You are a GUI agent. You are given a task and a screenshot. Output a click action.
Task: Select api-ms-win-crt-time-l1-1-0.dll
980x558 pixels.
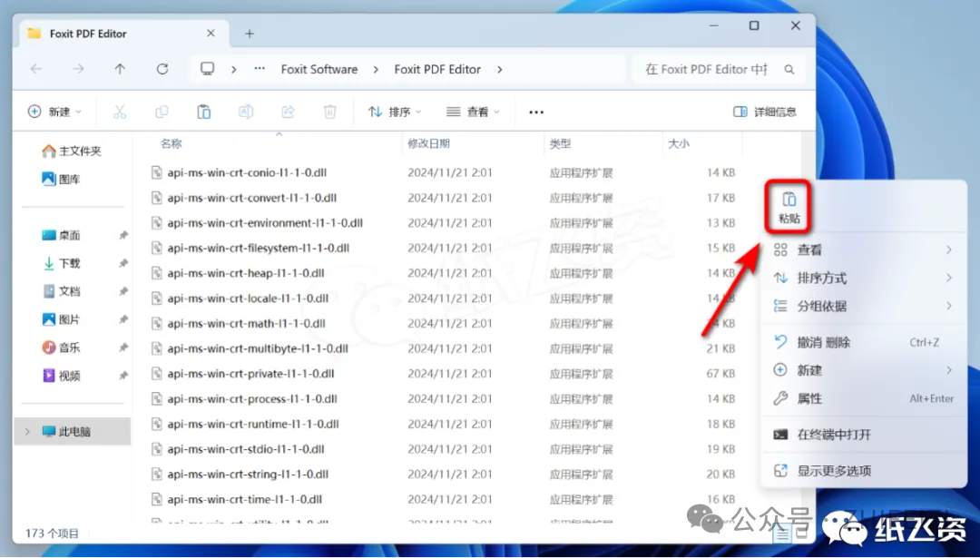click(244, 499)
